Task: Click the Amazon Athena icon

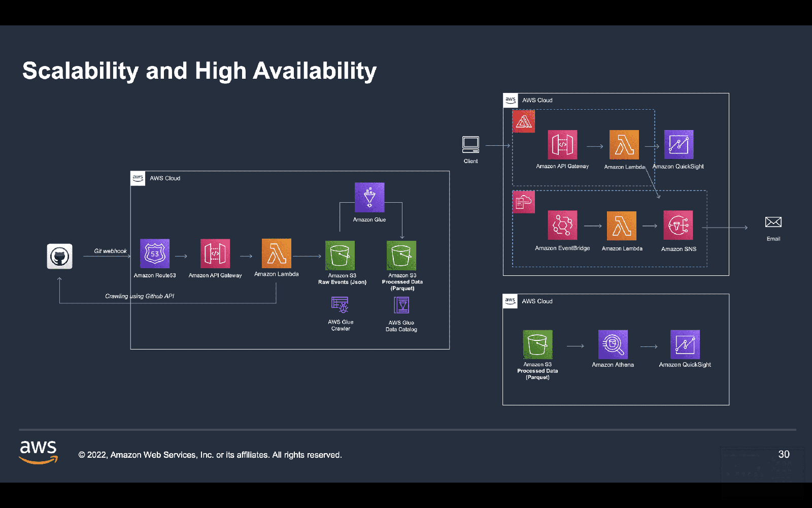Action: [613, 344]
